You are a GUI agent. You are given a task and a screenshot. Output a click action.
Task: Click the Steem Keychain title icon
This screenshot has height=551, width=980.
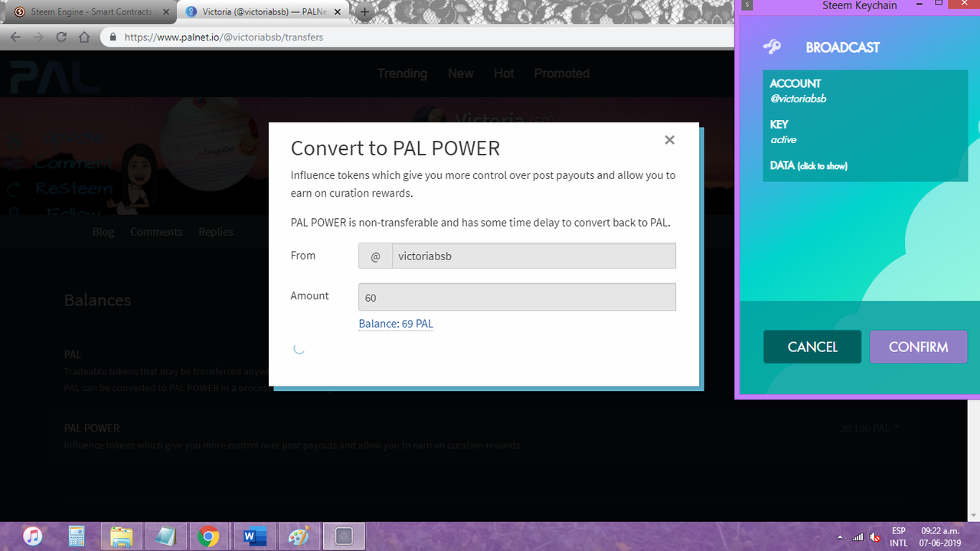(748, 5)
